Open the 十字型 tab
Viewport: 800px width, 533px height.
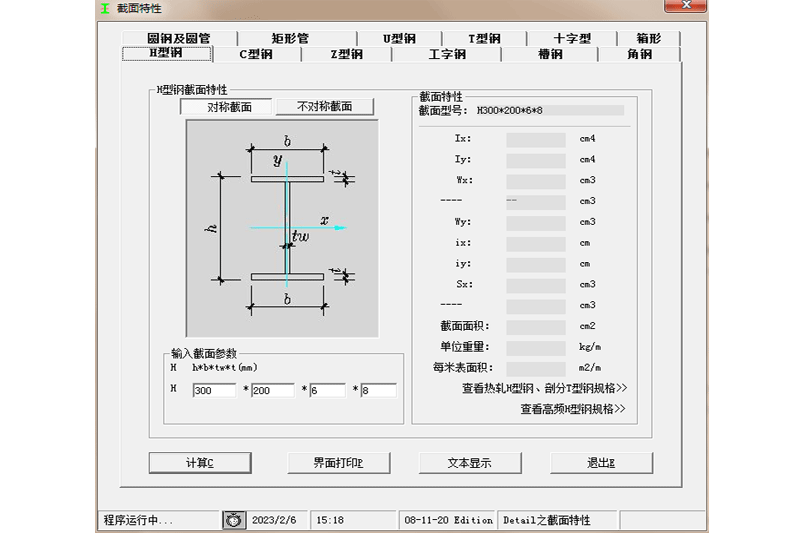(572, 38)
